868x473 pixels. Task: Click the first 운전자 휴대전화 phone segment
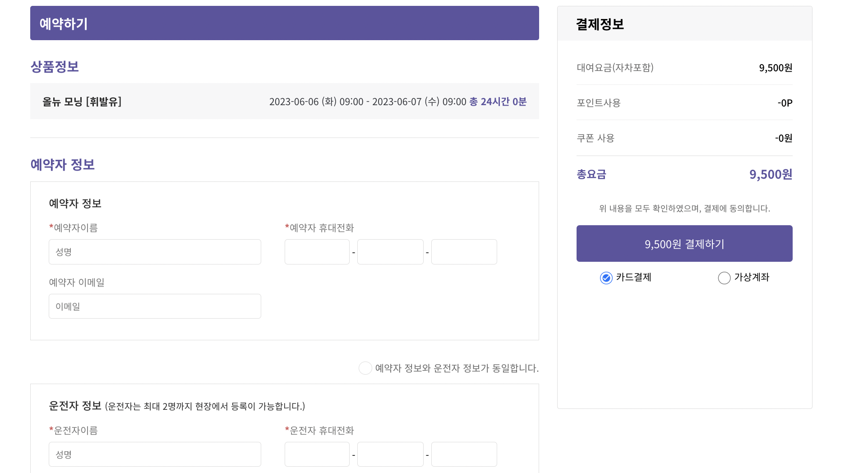click(x=317, y=454)
